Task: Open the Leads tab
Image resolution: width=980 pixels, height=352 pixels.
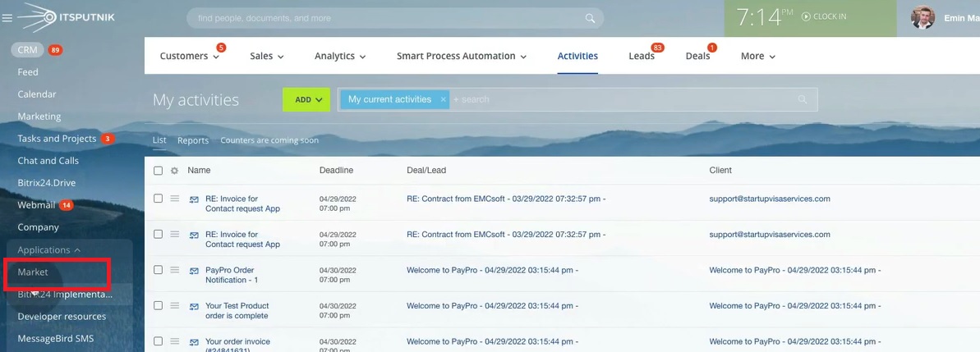Action: 642,56
